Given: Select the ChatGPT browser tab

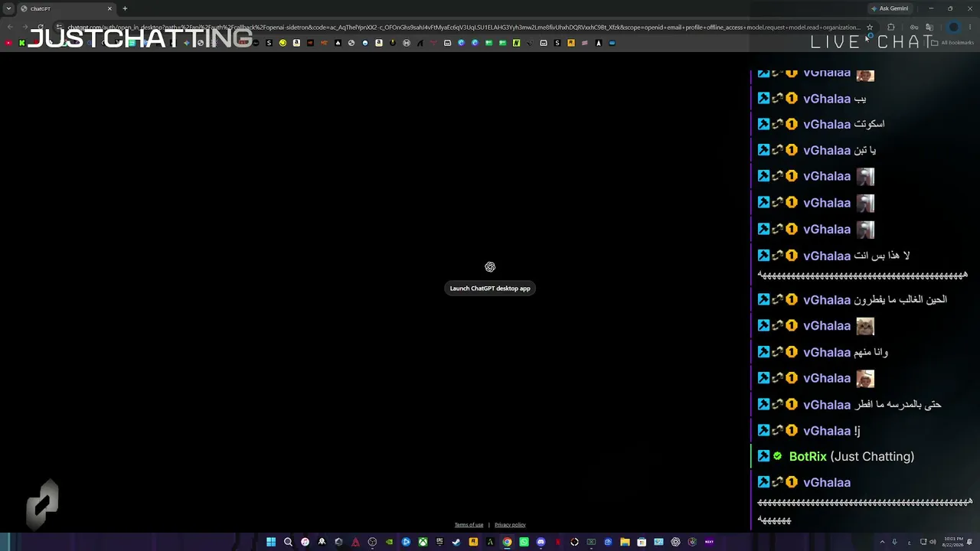Looking at the screenshot, I should pyautogui.click(x=65, y=8).
